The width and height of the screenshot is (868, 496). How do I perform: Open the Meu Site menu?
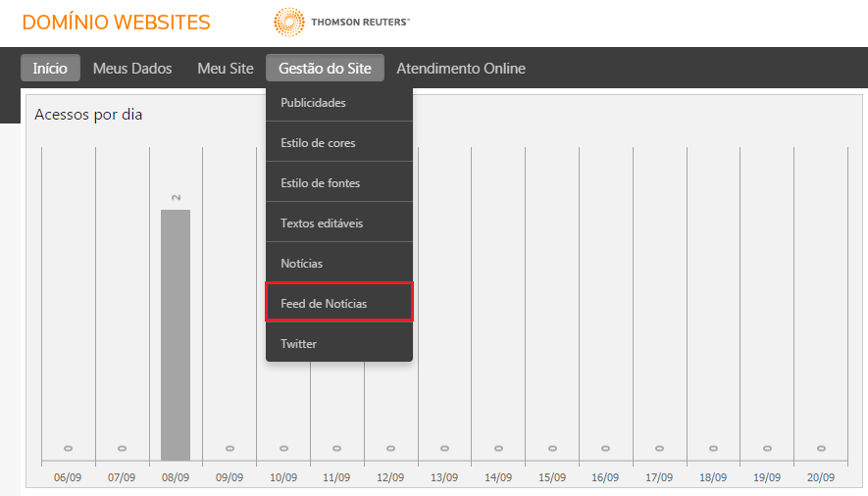[226, 68]
